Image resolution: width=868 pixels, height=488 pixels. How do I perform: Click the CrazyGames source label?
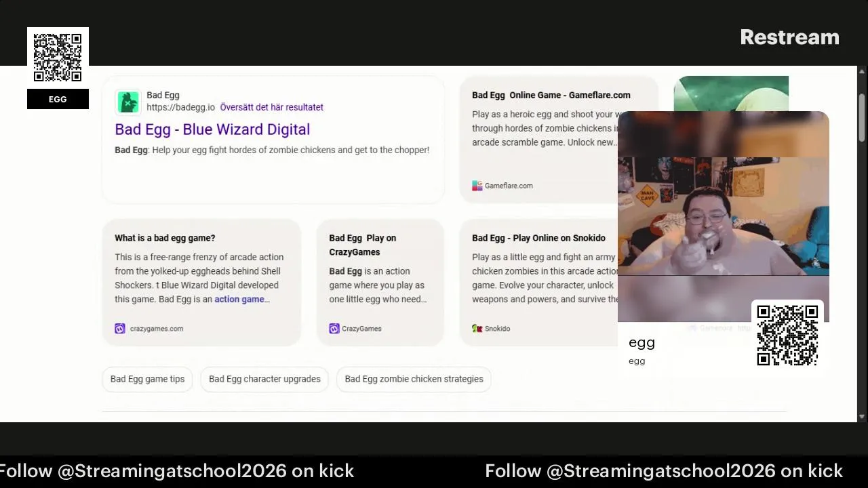click(361, 329)
